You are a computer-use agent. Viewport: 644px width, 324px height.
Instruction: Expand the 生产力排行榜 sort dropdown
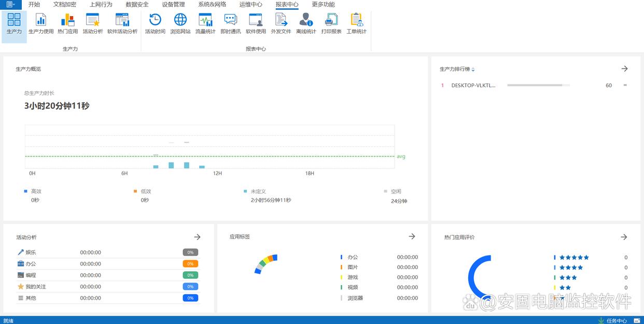pos(473,69)
